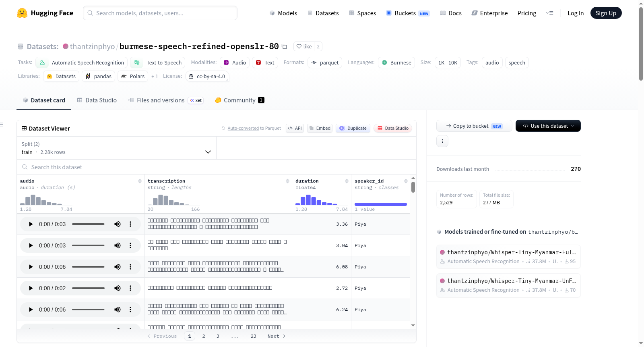Image resolution: width=644 pixels, height=347 pixels.
Task: Play the 2.72 second audio row
Action: pos(31,288)
